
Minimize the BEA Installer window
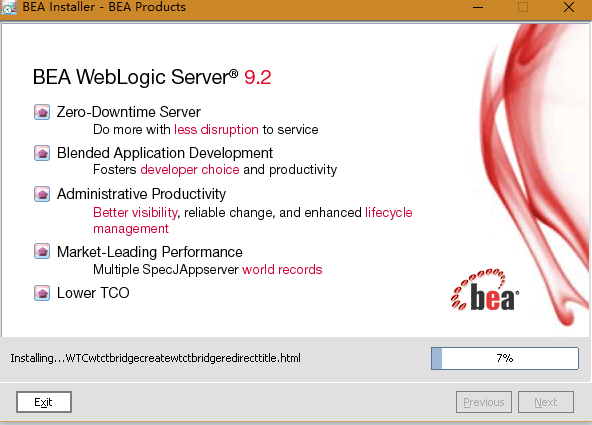478,7
